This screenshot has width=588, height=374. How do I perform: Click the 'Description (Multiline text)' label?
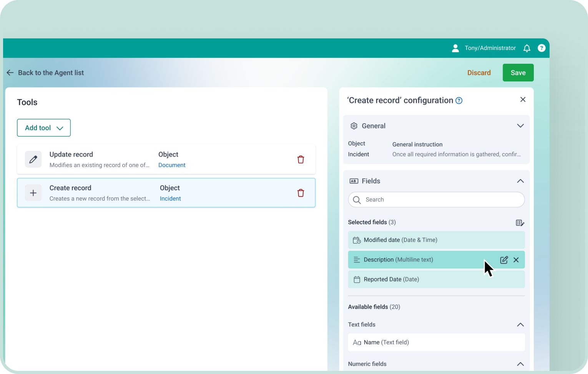tap(398, 260)
